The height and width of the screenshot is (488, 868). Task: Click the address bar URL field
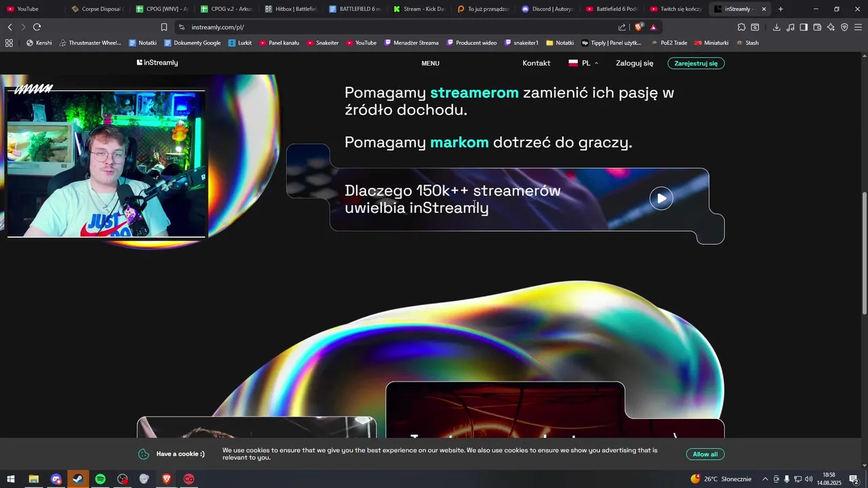click(400, 27)
